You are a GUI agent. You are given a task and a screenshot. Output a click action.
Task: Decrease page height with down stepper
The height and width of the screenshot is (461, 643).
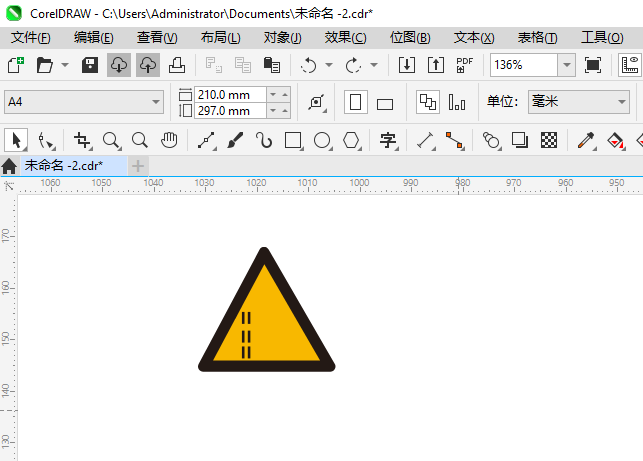[273, 111]
